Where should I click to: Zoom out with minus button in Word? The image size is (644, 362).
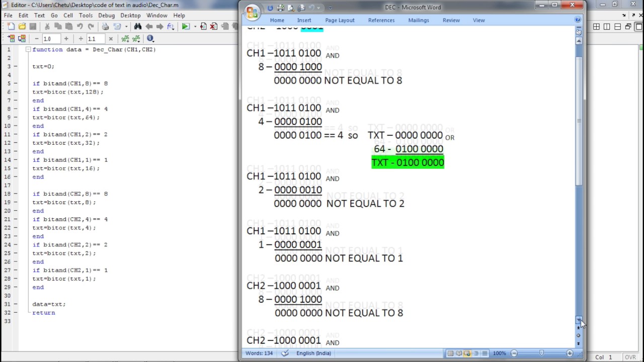(x=514, y=353)
